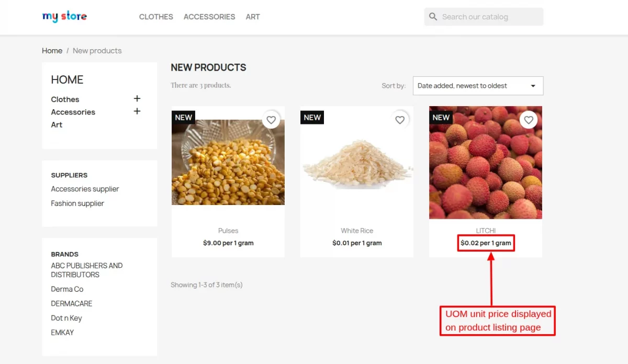The image size is (628, 364).
Task: Select Art in the sidebar categories
Action: coord(57,124)
